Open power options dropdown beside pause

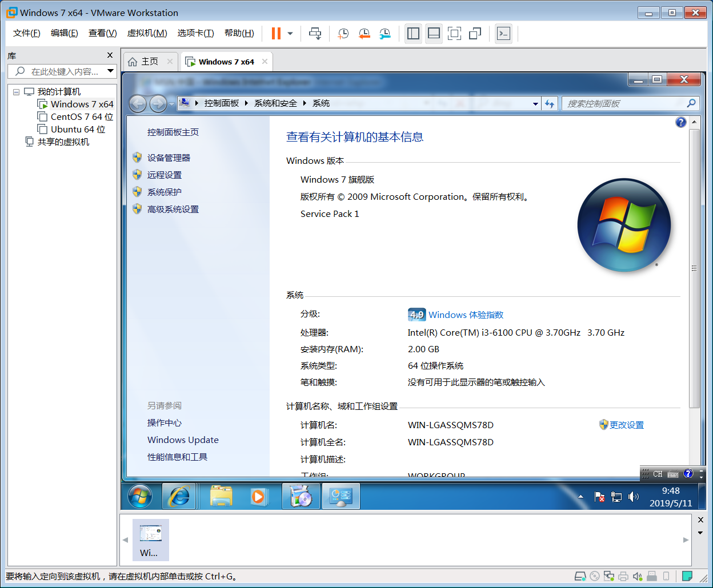pos(290,34)
